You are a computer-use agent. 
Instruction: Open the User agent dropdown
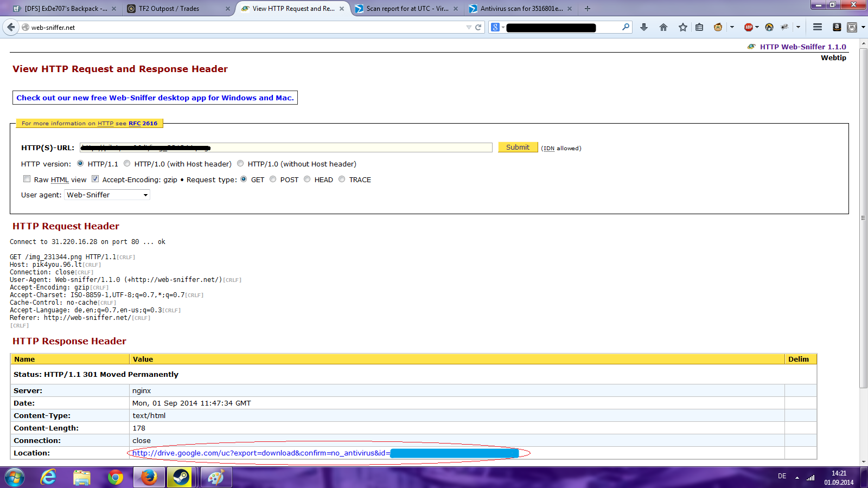[x=107, y=195]
